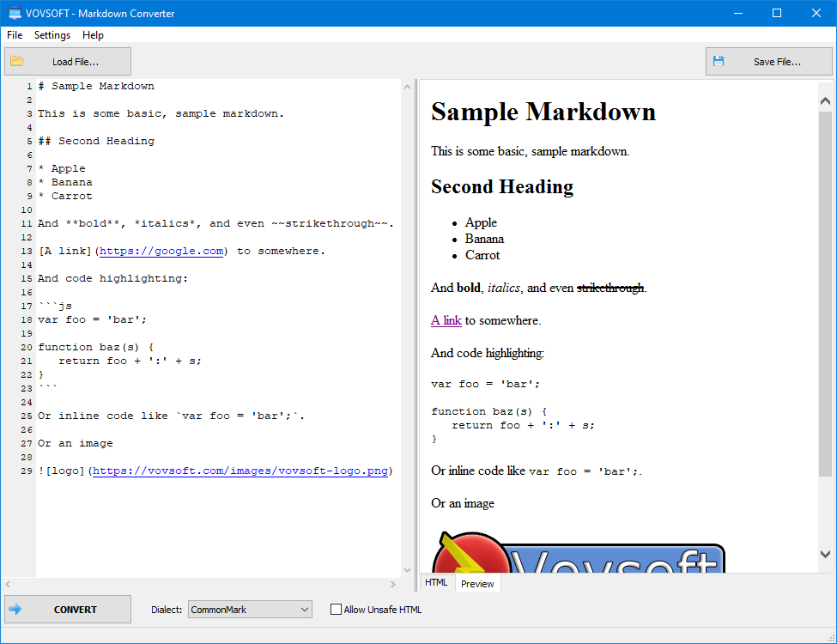Viewport: 837px width, 644px height.
Task: Click 'Sample Markdown' heading in preview
Action: [x=543, y=112]
